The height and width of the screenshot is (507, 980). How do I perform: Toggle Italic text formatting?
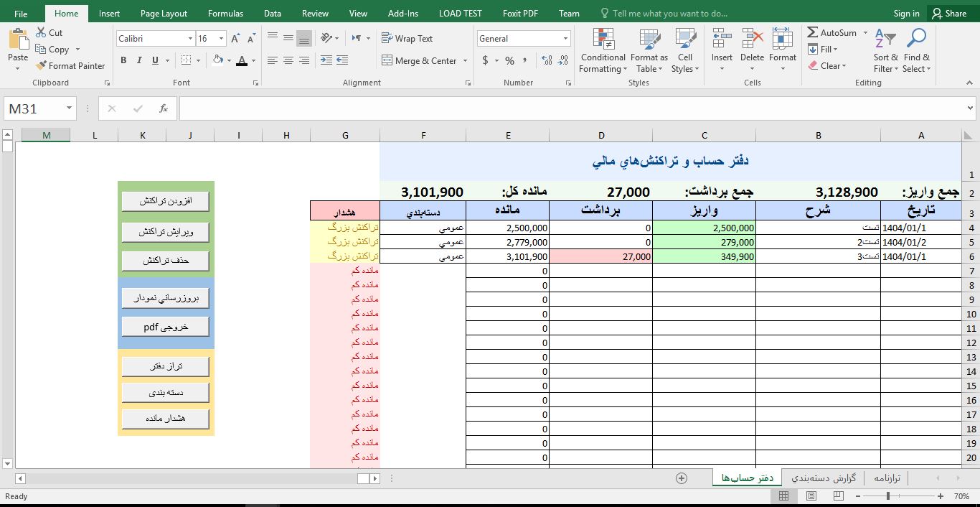tap(139, 61)
